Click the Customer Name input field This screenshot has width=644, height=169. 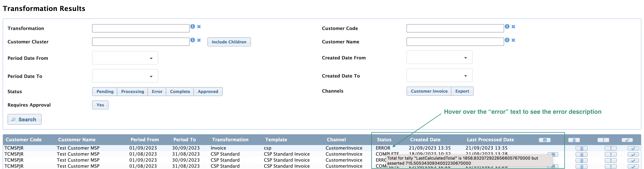coord(455,42)
